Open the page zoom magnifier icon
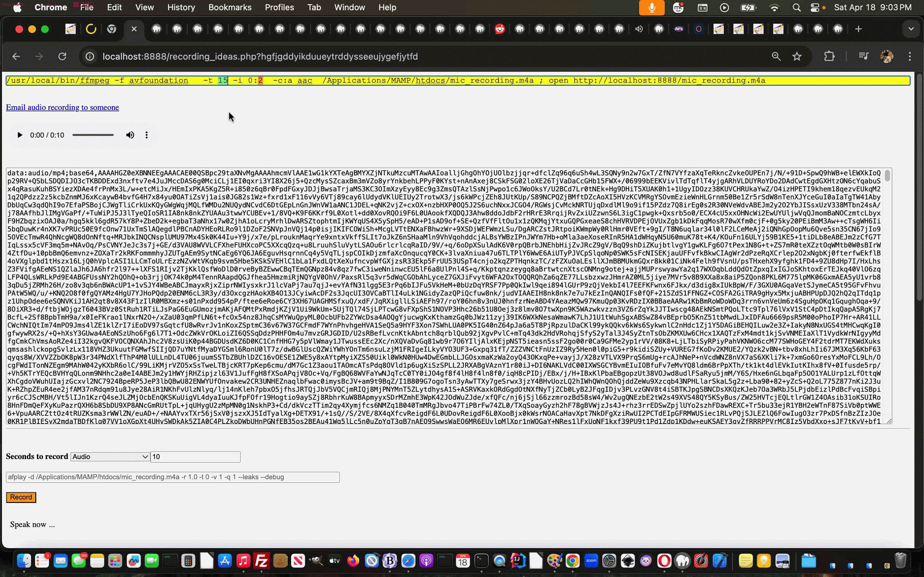This screenshot has height=577, width=924. click(x=776, y=56)
